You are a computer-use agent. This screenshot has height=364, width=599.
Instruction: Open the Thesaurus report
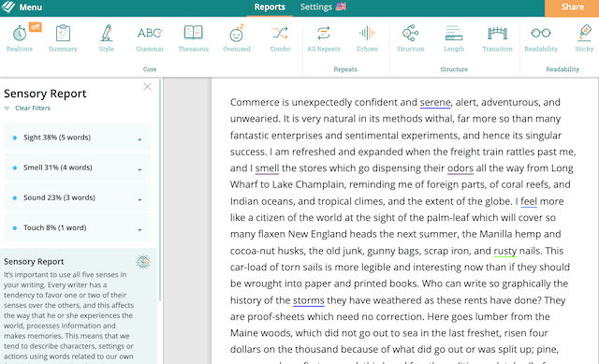tap(194, 38)
